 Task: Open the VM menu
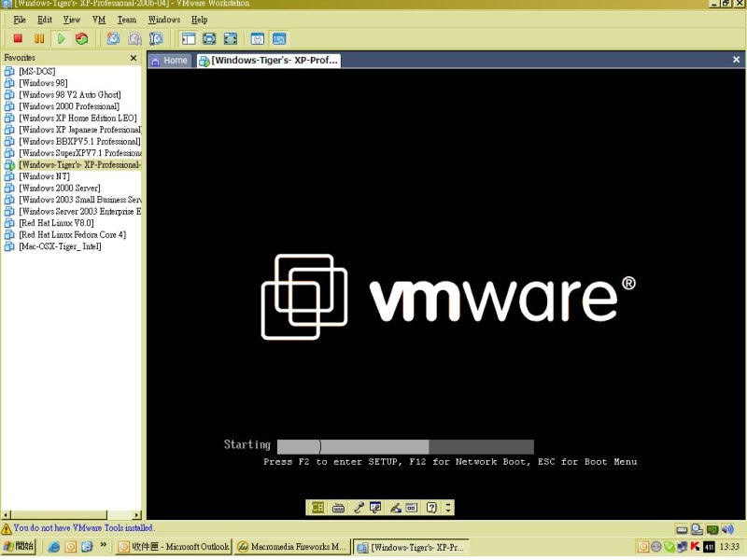tap(99, 20)
